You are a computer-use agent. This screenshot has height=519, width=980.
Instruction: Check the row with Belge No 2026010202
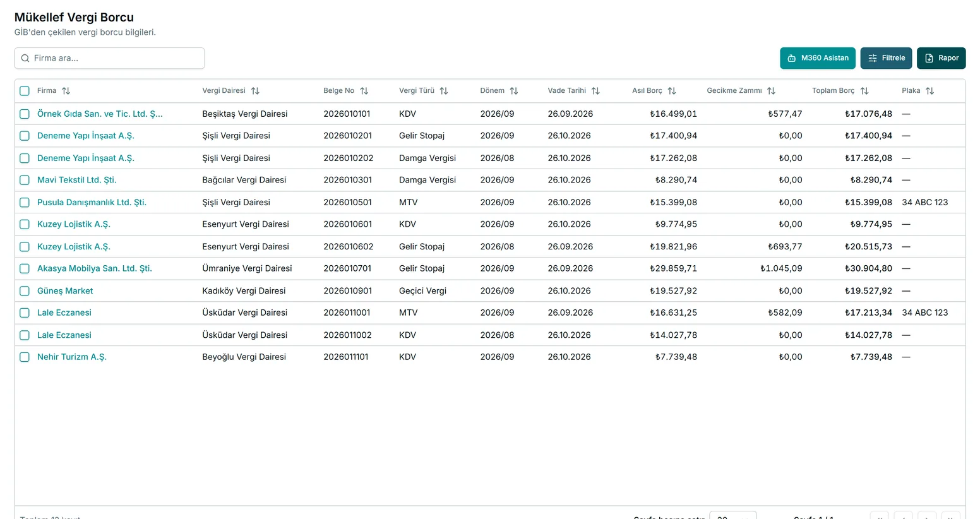[x=25, y=158]
